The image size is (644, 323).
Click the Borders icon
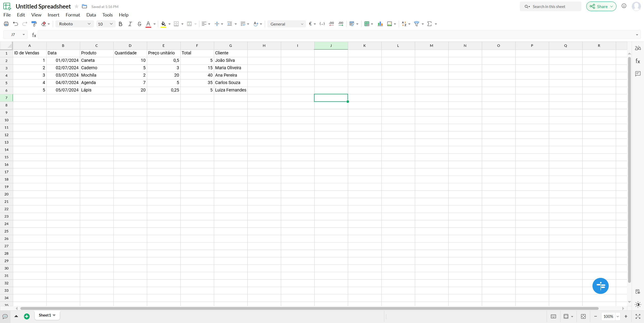pos(176,24)
